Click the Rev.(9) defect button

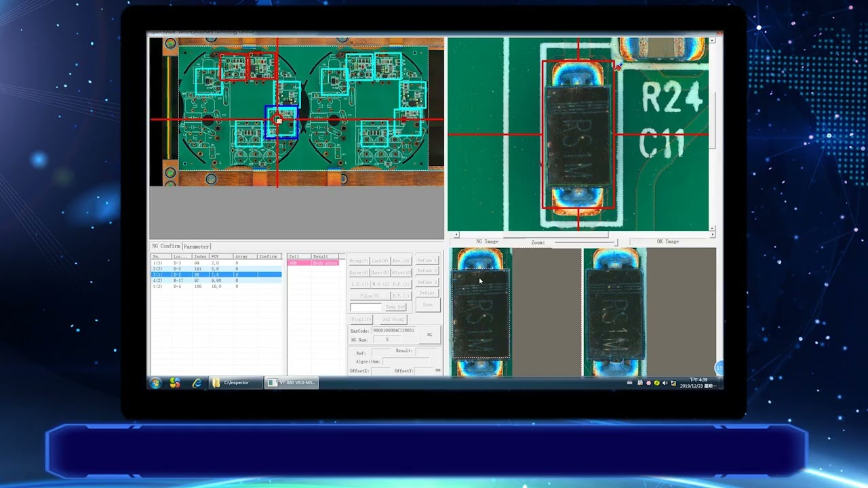point(401,261)
